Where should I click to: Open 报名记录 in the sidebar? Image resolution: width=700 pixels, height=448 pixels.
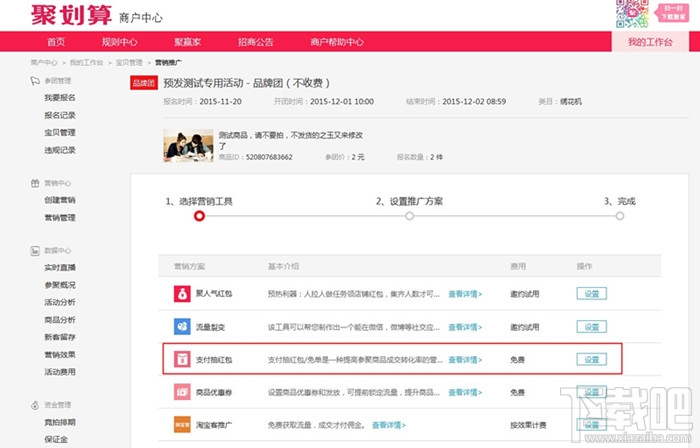click(60, 115)
